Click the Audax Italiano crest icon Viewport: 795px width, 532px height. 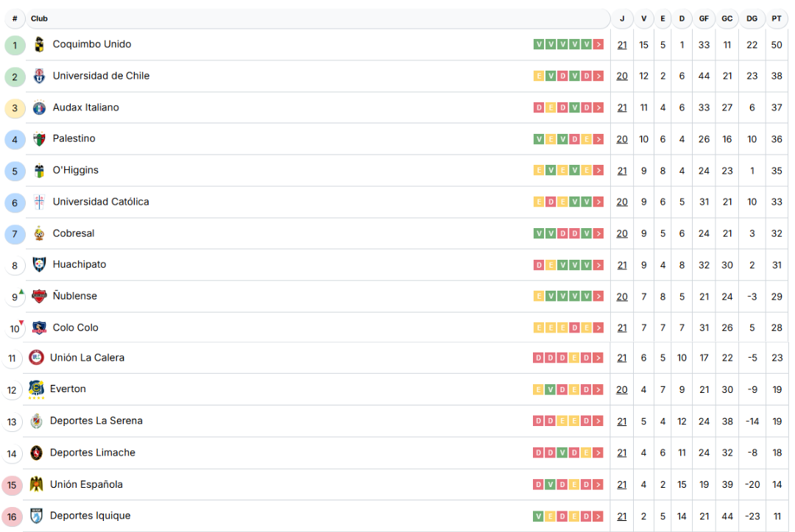[x=39, y=107]
